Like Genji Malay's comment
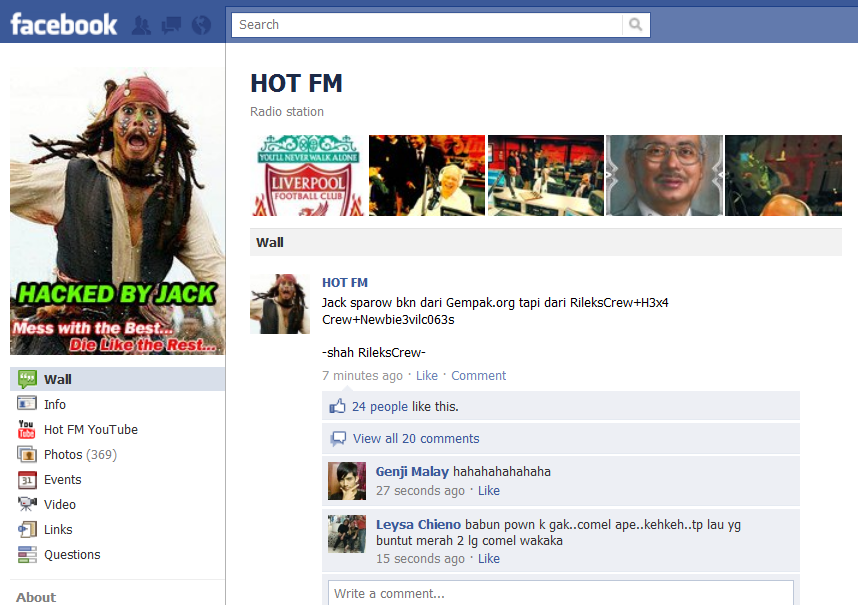The width and height of the screenshot is (858, 605). click(489, 491)
